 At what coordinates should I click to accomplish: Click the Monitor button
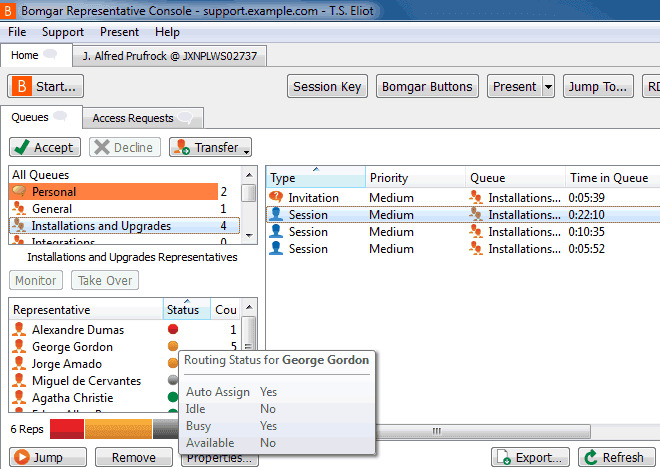point(36,280)
